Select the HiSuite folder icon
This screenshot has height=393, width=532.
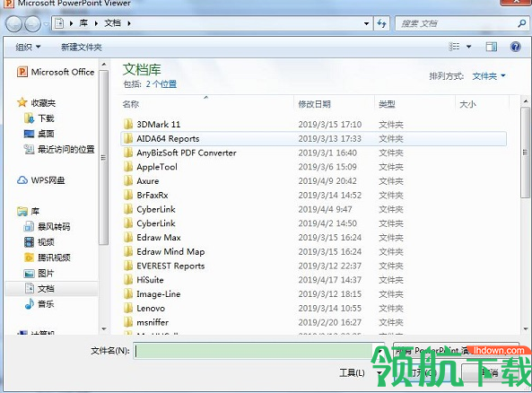(128, 280)
